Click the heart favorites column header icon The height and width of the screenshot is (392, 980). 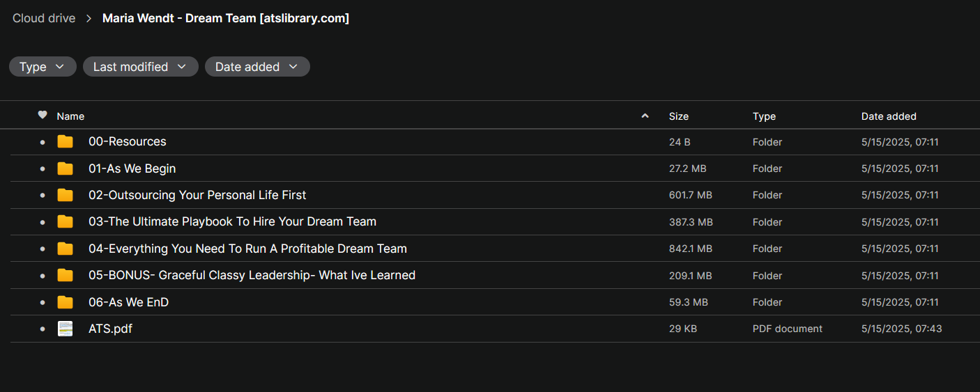point(43,116)
